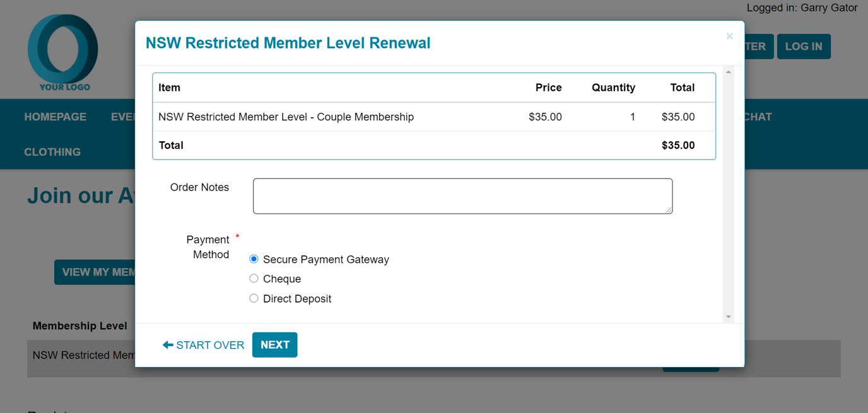This screenshot has width=868, height=413.
Task: Select the Secure Payment Gateway option
Action: click(254, 259)
